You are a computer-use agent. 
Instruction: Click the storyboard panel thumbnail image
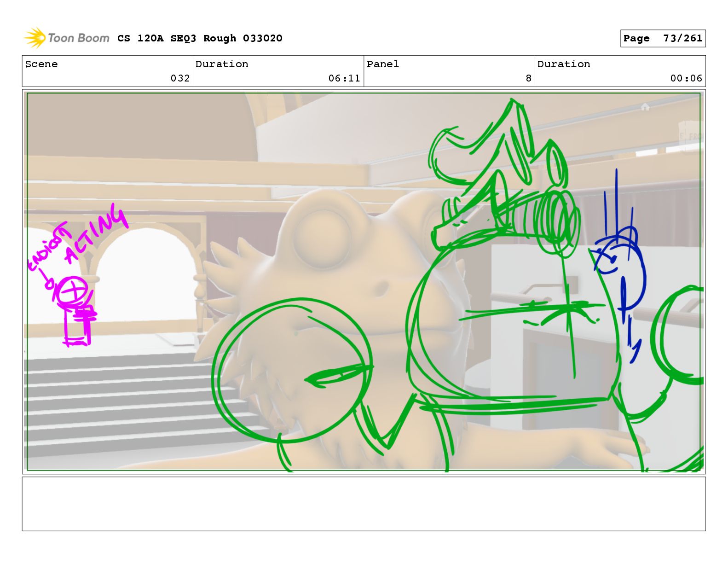tap(364, 282)
